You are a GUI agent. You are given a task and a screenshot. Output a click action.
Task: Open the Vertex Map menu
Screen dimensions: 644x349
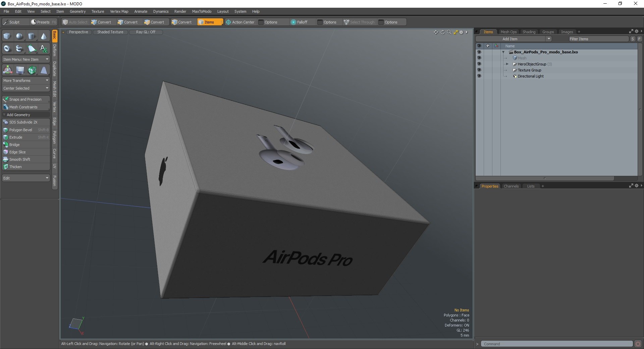119,11
